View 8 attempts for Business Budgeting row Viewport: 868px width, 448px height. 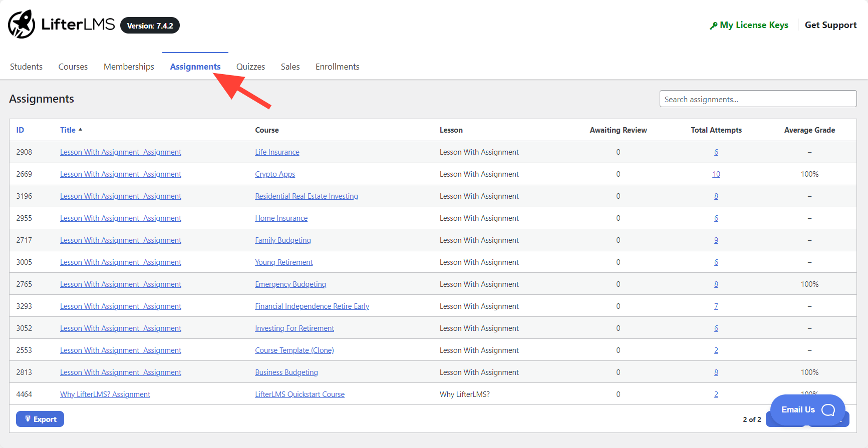point(716,372)
